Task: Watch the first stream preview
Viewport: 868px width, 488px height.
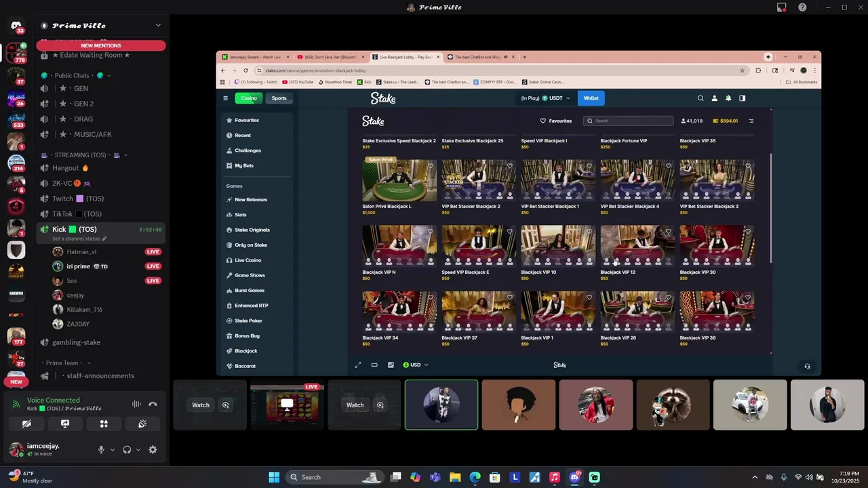Action: (x=201, y=405)
